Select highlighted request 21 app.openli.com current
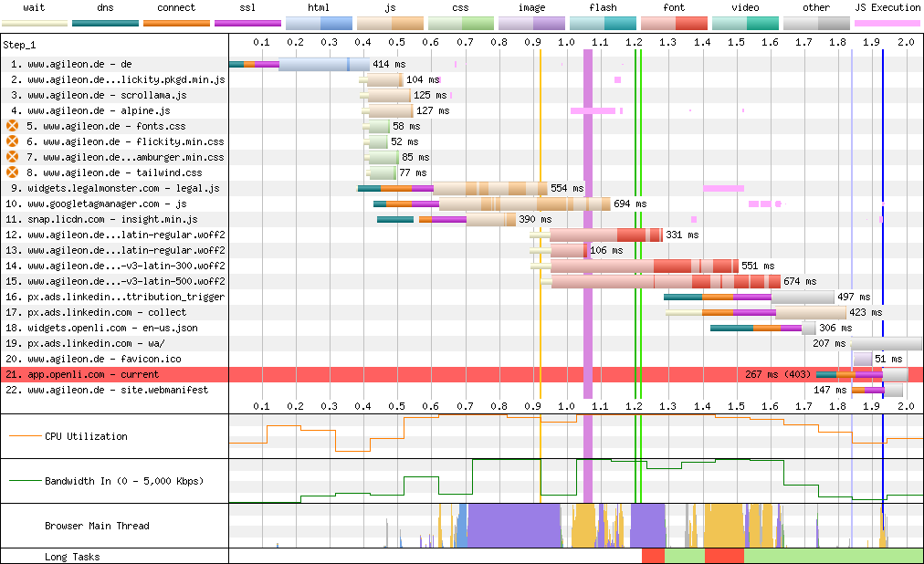 coord(82,374)
